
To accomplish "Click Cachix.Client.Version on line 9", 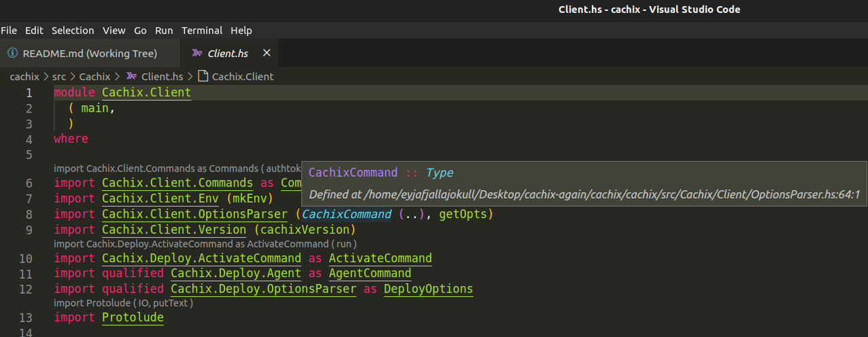I will [174, 230].
